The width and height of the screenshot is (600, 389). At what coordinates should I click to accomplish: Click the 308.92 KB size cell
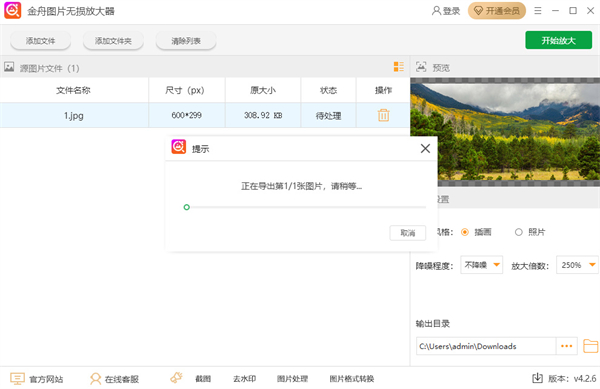pyautogui.click(x=263, y=116)
